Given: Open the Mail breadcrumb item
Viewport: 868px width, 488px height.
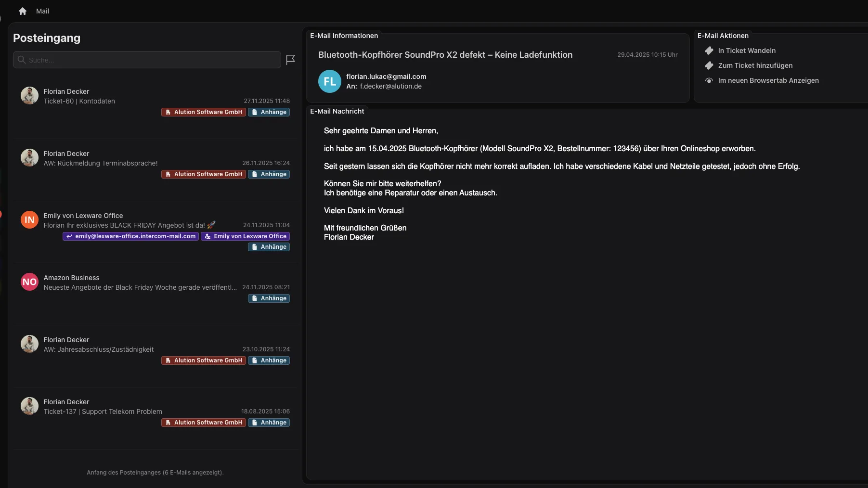Looking at the screenshot, I should point(42,11).
